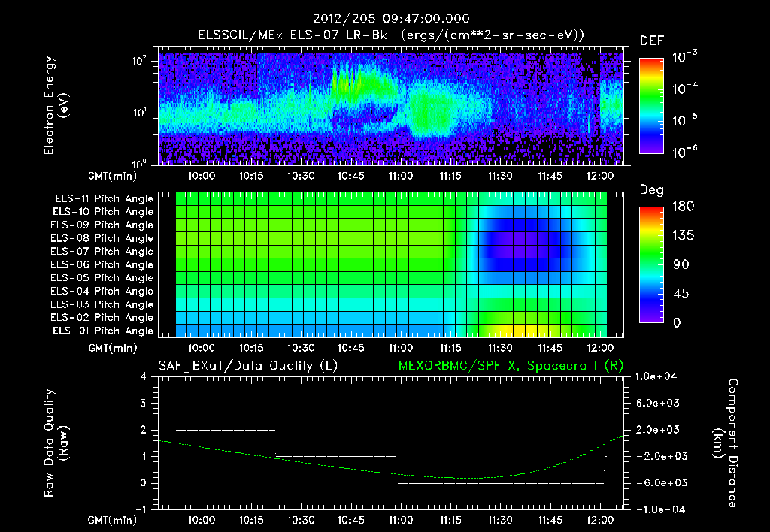Select the ELS-08 Pitch Angle row label
This screenshot has width=770, height=532.
(102, 238)
